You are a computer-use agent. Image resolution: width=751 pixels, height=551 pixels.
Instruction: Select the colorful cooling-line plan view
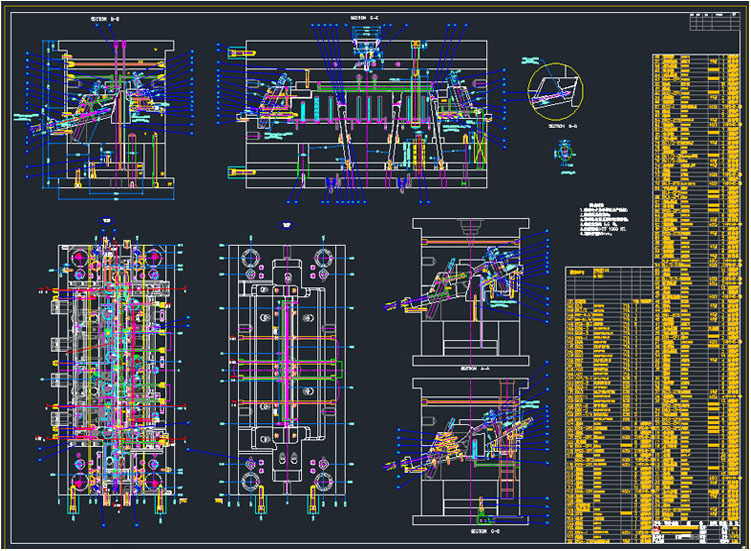(113, 370)
